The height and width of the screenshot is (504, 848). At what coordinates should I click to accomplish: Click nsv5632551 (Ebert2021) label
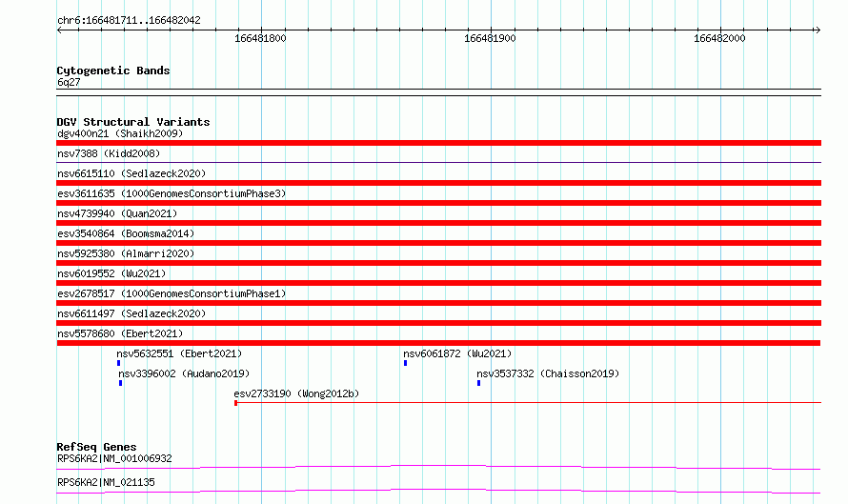pyautogui.click(x=179, y=353)
